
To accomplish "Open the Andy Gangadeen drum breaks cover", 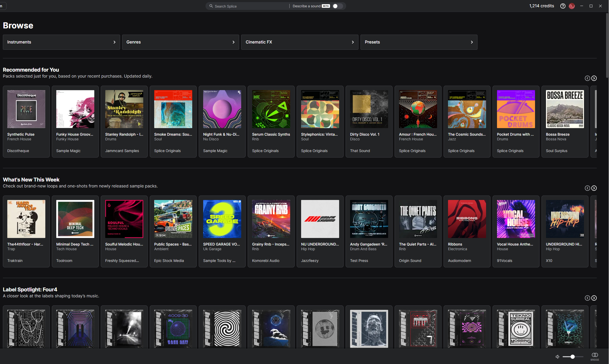I will click(x=369, y=219).
